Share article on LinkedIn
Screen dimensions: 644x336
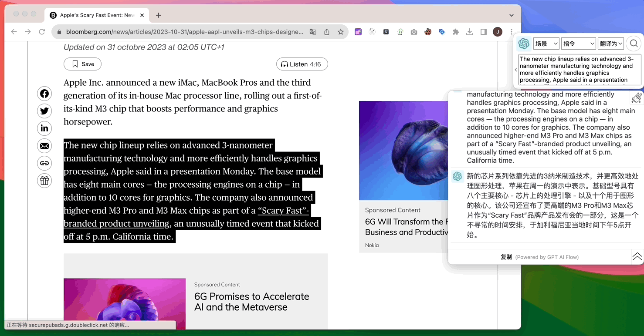tap(44, 128)
